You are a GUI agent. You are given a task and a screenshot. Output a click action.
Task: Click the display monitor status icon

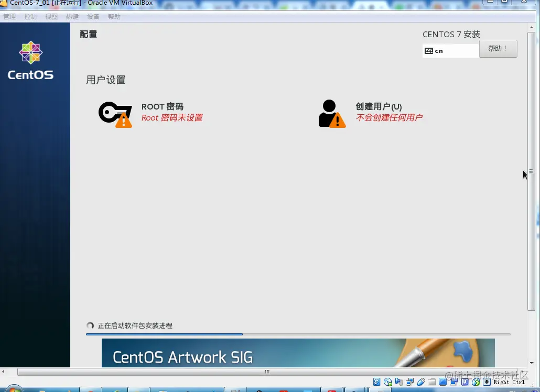443,382
